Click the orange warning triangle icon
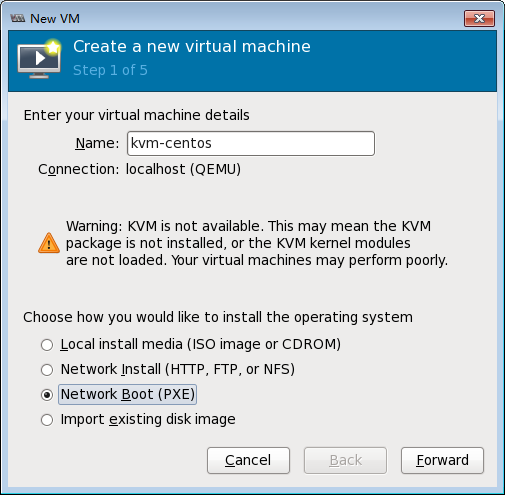This screenshot has height=495, width=505. pos(49,243)
